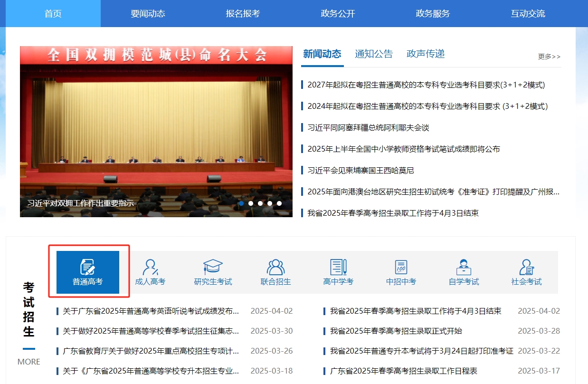Image resolution: width=588 pixels, height=384 pixels.
Task: Open the 政务公开 navigation menu
Action: pos(338,13)
